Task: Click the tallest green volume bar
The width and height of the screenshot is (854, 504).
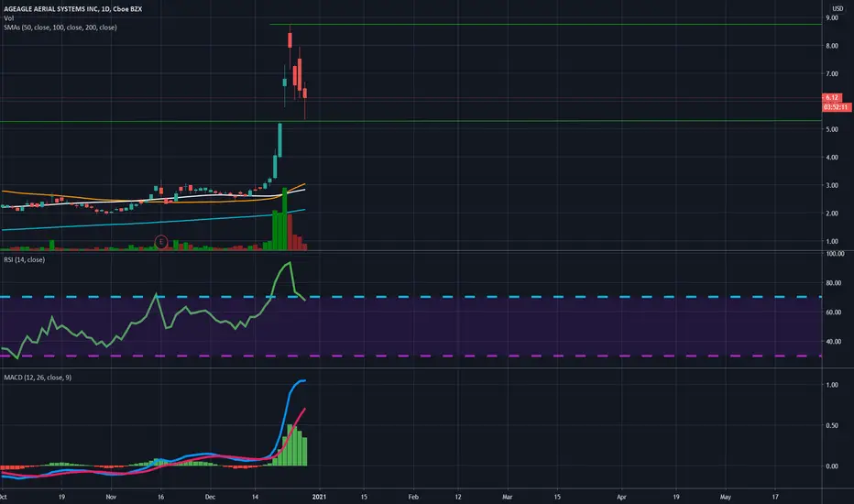Action: coord(284,219)
